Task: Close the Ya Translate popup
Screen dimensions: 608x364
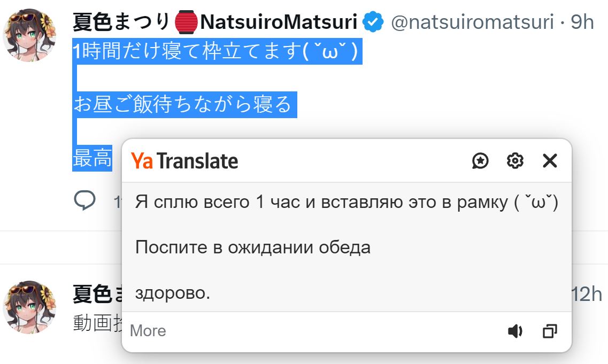Action: (x=550, y=161)
